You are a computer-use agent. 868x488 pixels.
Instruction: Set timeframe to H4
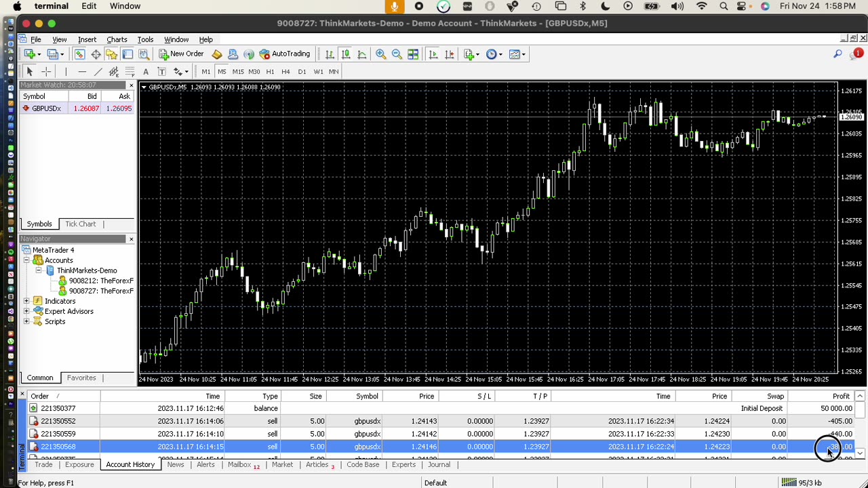285,71
